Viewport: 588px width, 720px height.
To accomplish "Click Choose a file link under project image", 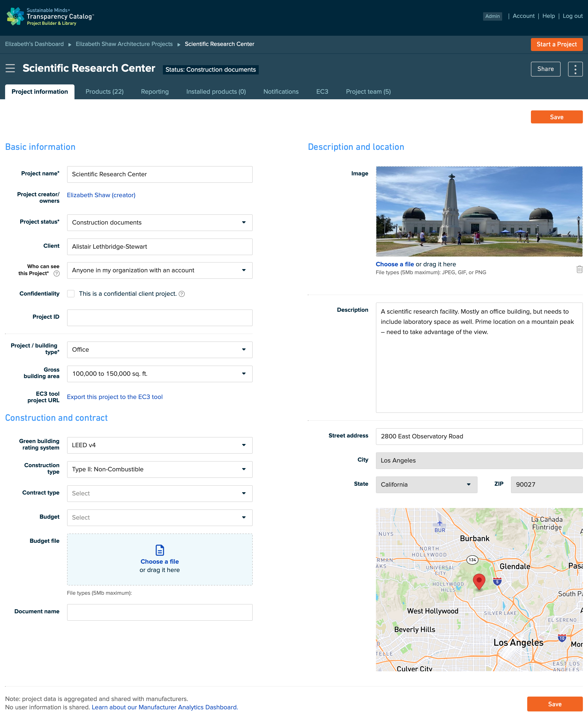I will pyautogui.click(x=395, y=264).
